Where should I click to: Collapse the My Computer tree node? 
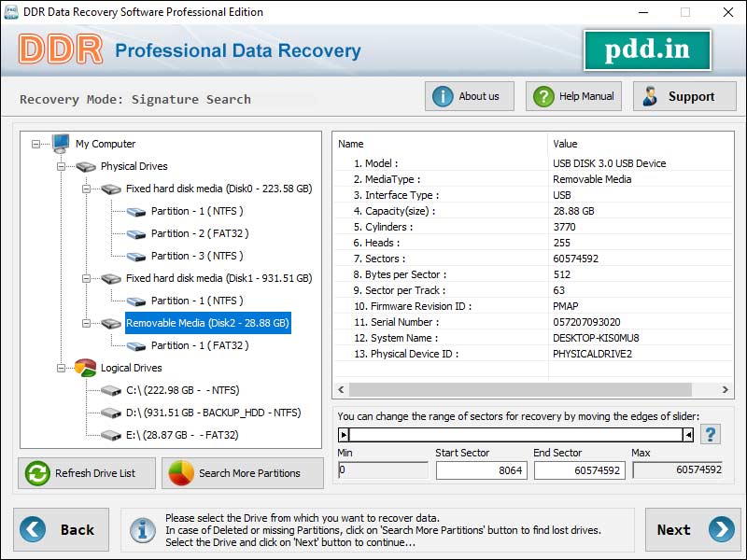coord(35,144)
